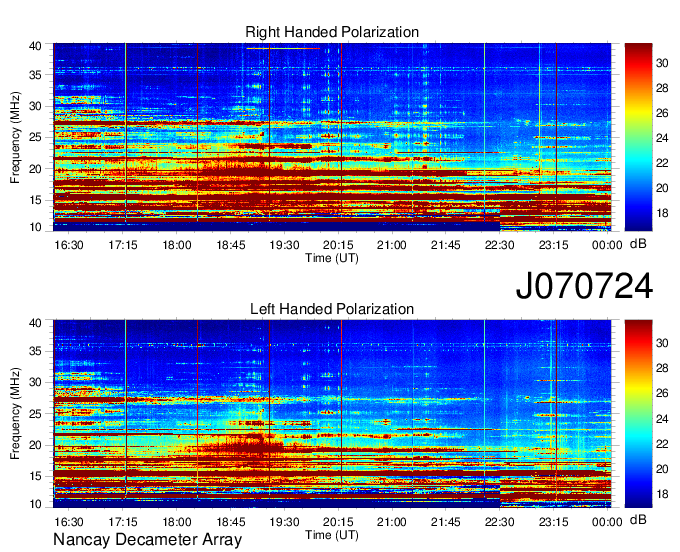Click the 35 MHz frequency tick on upper plot
This screenshot has height=552, width=680.
pyautogui.click(x=35, y=75)
